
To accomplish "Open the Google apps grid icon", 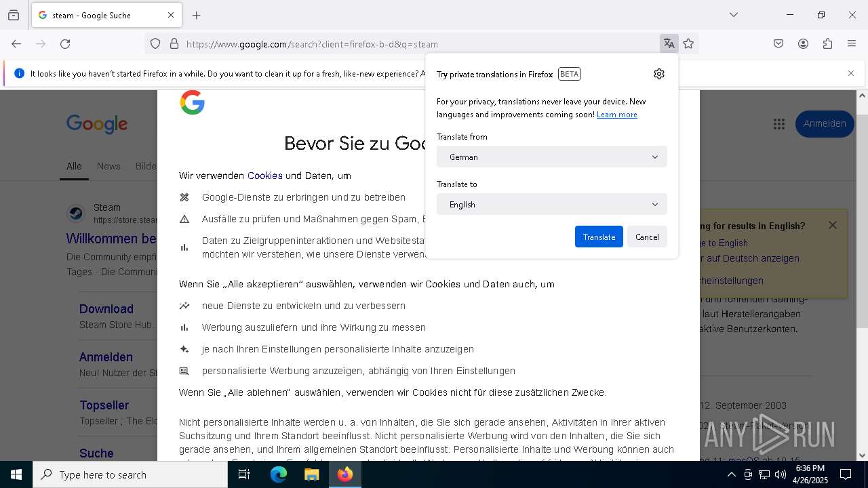I will [x=779, y=124].
